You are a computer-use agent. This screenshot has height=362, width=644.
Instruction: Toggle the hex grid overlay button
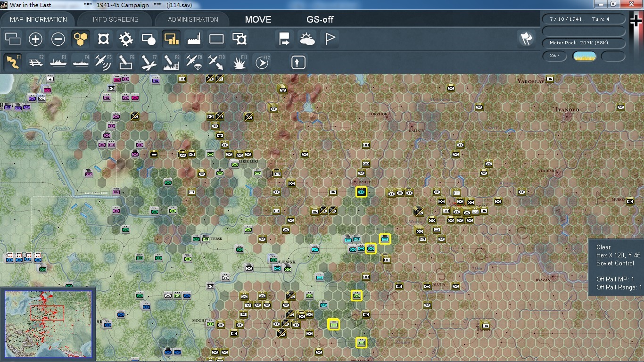tap(81, 39)
